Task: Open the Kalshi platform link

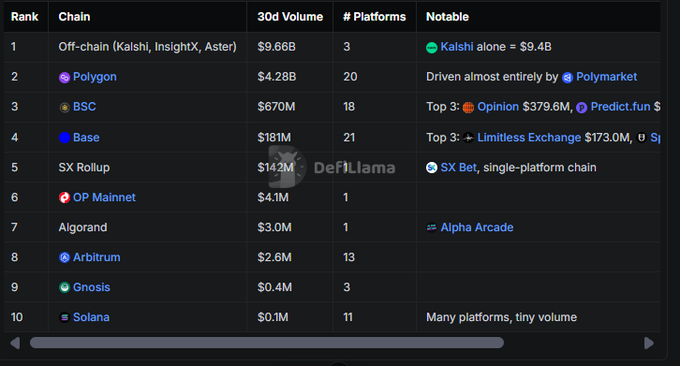Action: [x=457, y=47]
